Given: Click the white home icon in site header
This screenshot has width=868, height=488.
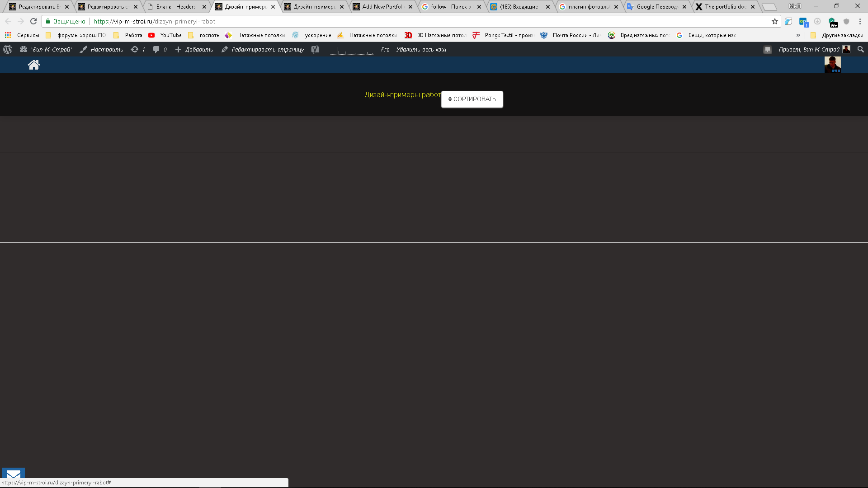Looking at the screenshot, I should 34,65.
